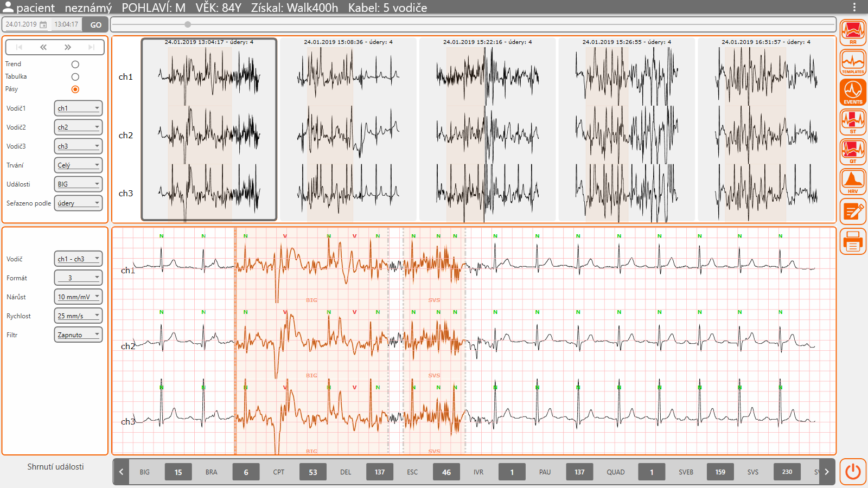Click the calendar icon next to date

(43, 24)
